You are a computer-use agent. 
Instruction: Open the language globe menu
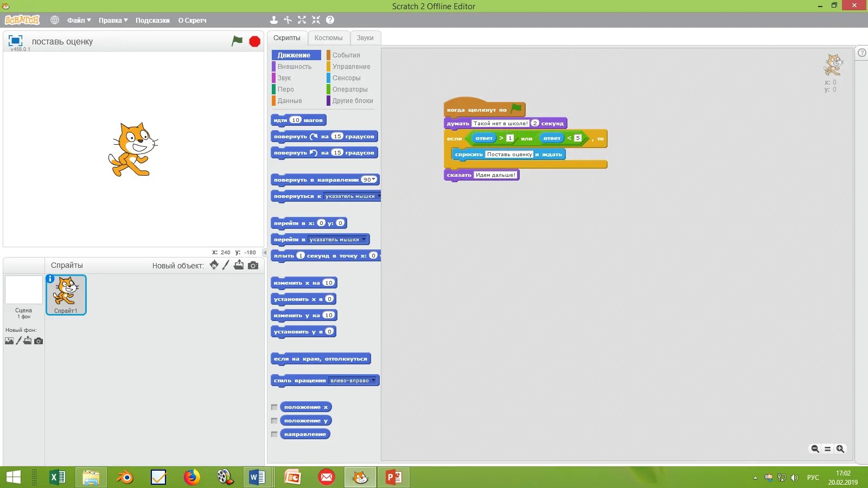(55, 20)
